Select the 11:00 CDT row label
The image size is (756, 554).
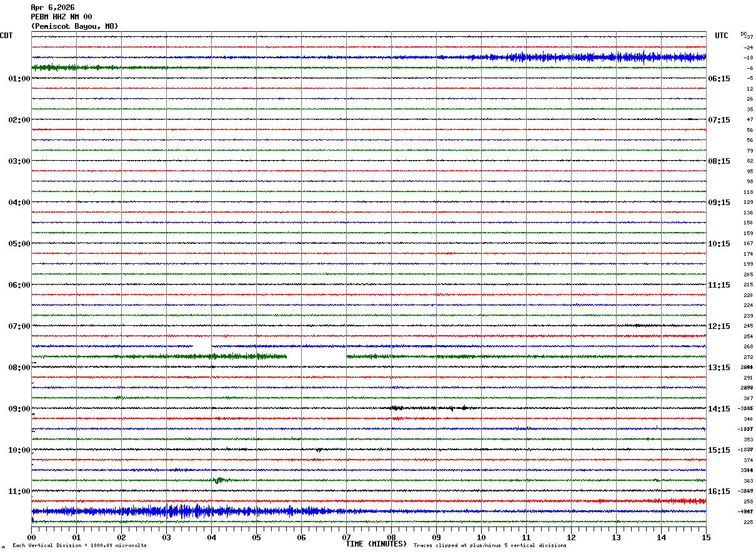click(19, 491)
